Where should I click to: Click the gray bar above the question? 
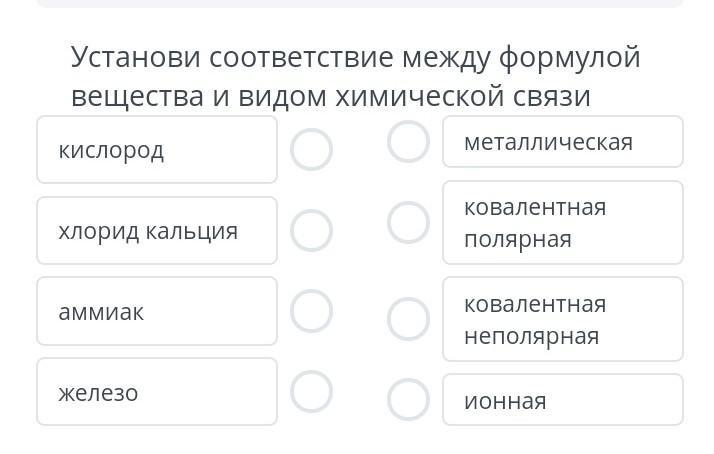(360, 4)
